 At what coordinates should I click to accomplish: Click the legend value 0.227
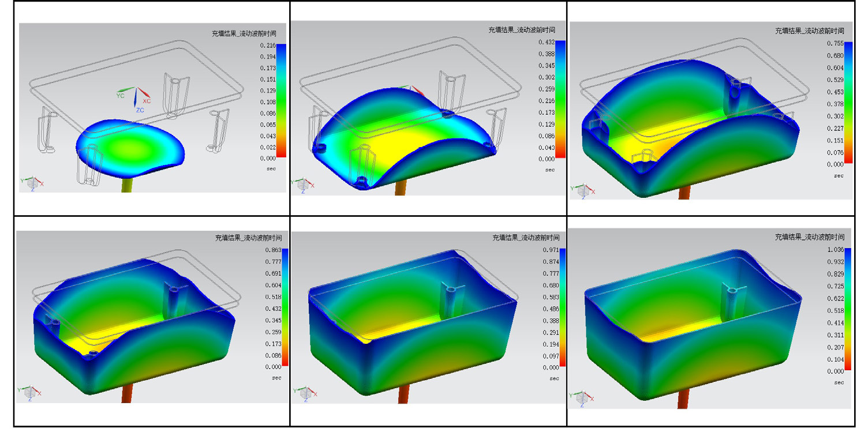point(835,129)
